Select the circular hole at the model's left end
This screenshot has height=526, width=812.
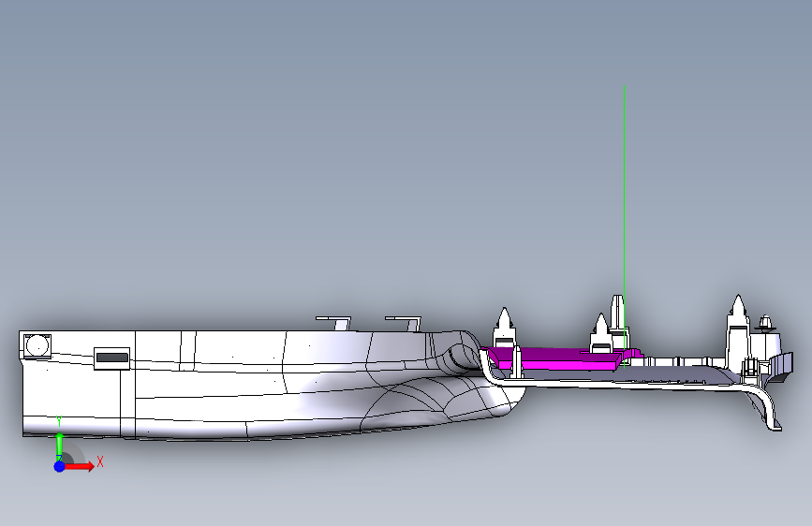coord(37,345)
